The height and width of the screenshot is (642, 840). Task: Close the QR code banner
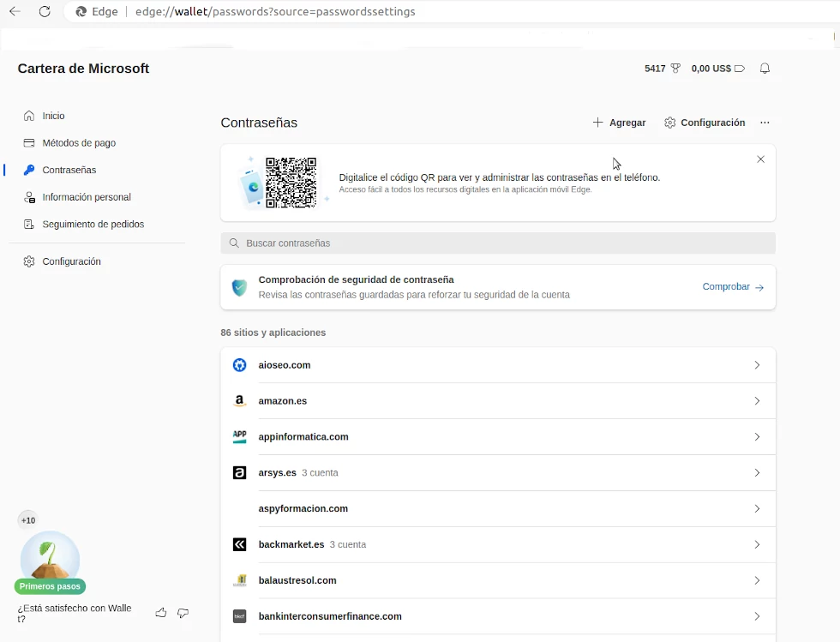pyautogui.click(x=760, y=159)
